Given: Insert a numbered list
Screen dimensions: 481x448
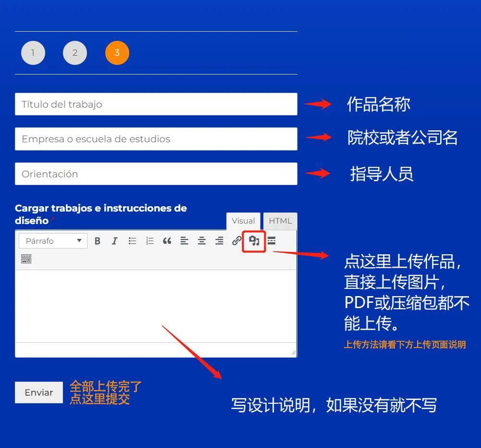Looking at the screenshot, I should (149, 240).
